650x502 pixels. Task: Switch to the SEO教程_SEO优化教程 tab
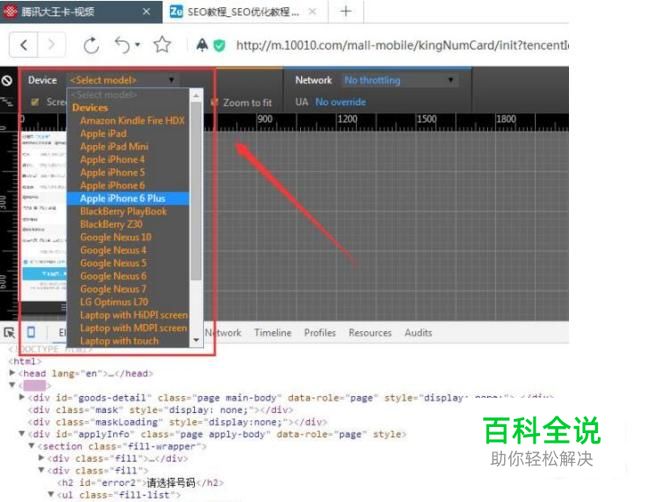pos(243,12)
